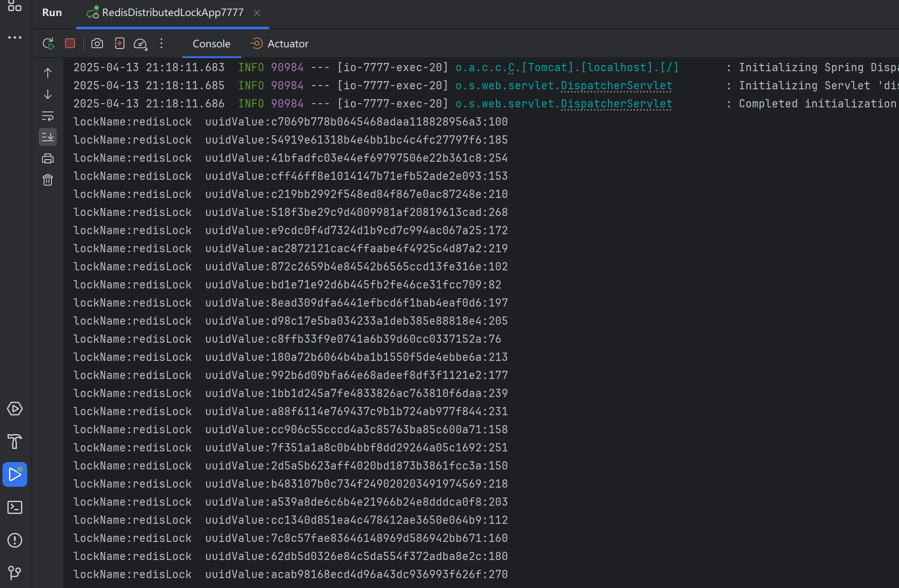Open the profiler gauge icon
899x588 pixels.
pos(140,44)
